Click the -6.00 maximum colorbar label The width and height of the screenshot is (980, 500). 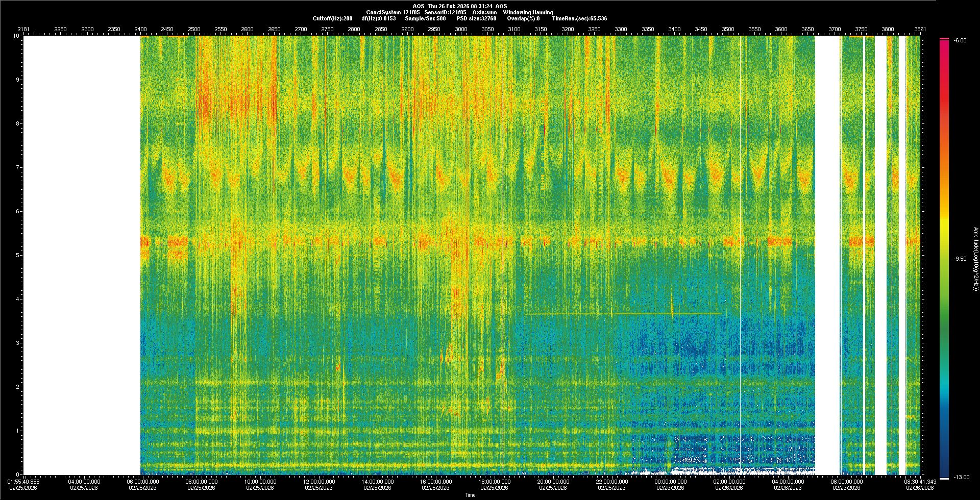coord(960,40)
